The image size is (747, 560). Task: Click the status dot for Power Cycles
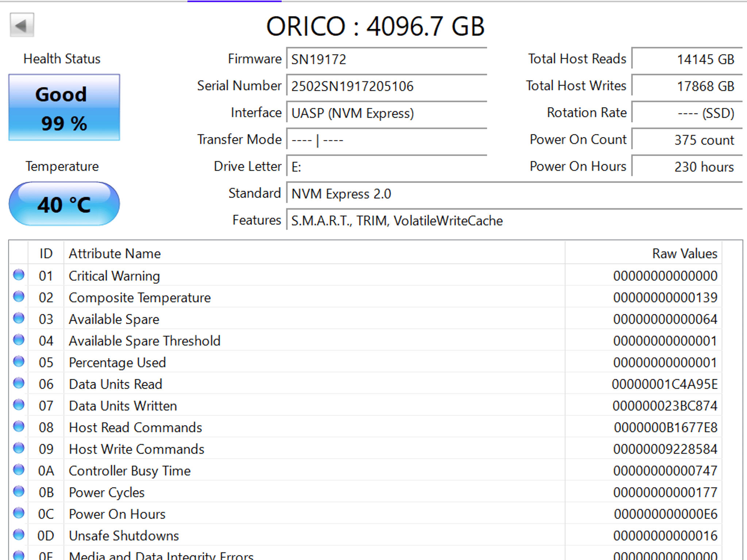click(x=19, y=491)
